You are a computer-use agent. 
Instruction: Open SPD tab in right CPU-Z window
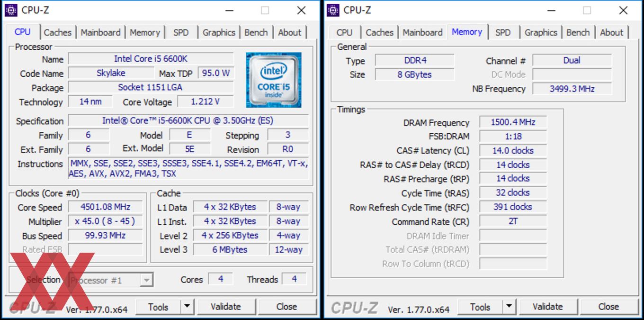click(x=503, y=33)
